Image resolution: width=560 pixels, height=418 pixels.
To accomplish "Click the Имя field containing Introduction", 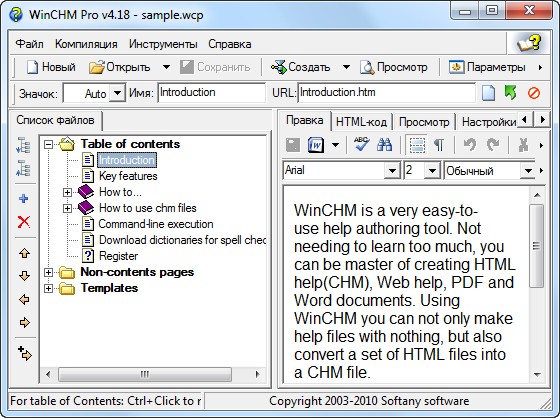I will pyautogui.click(x=211, y=93).
